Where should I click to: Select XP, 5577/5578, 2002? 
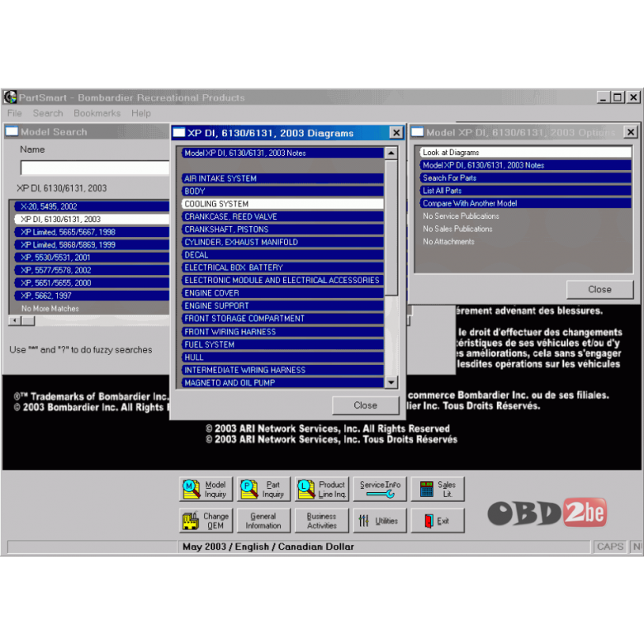pyautogui.click(x=91, y=270)
